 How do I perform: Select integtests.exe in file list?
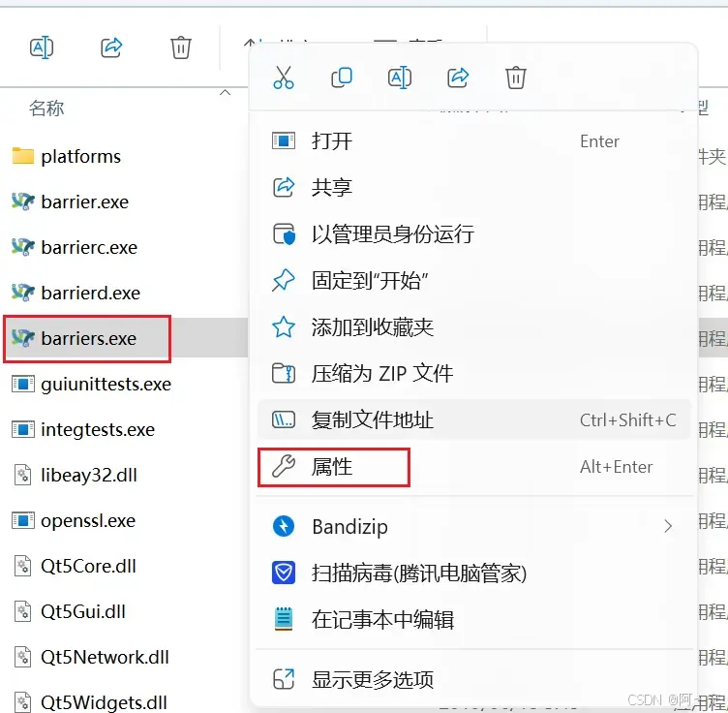(x=98, y=430)
